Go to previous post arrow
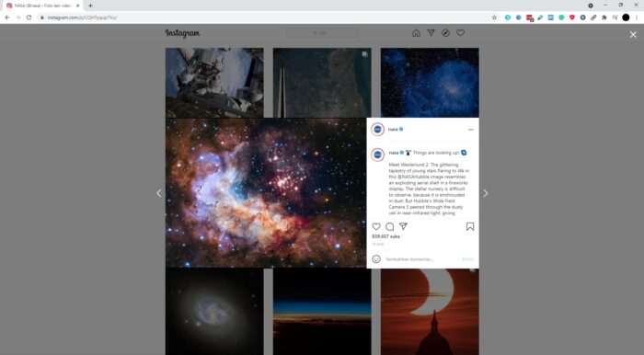 (159, 193)
